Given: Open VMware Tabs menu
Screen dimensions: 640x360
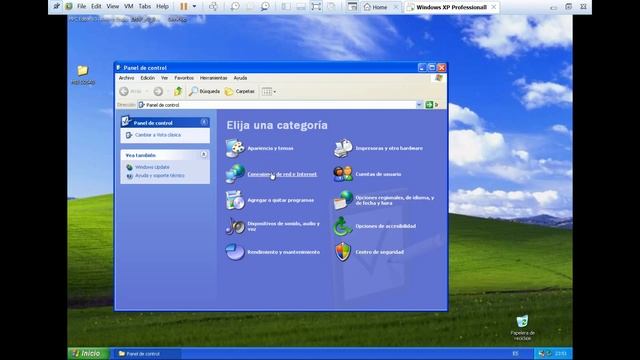Looking at the screenshot, I should 144,7.
